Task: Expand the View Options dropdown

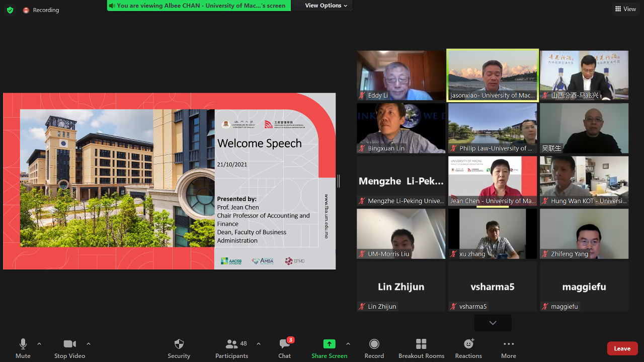Action: pyautogui.click(x=326, y=6)
